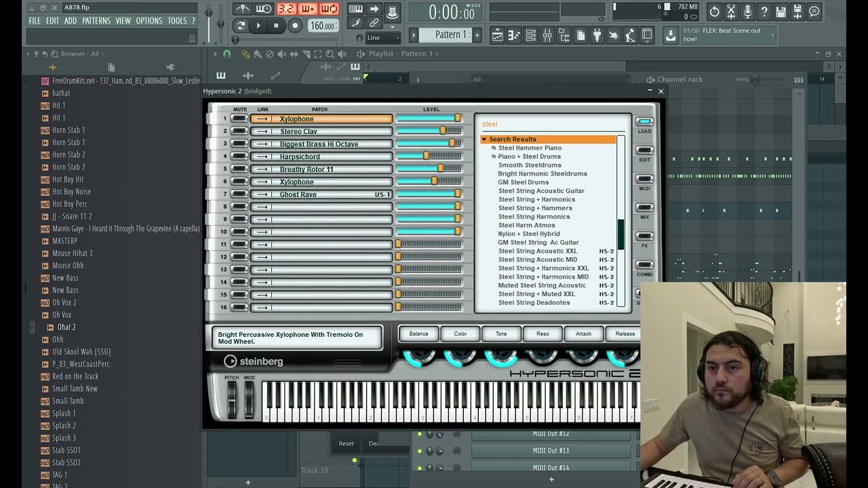This screenshot has width=868, height=488.
Task: Click Hypersonic EDIT button
Action: (x=645, y=151)
